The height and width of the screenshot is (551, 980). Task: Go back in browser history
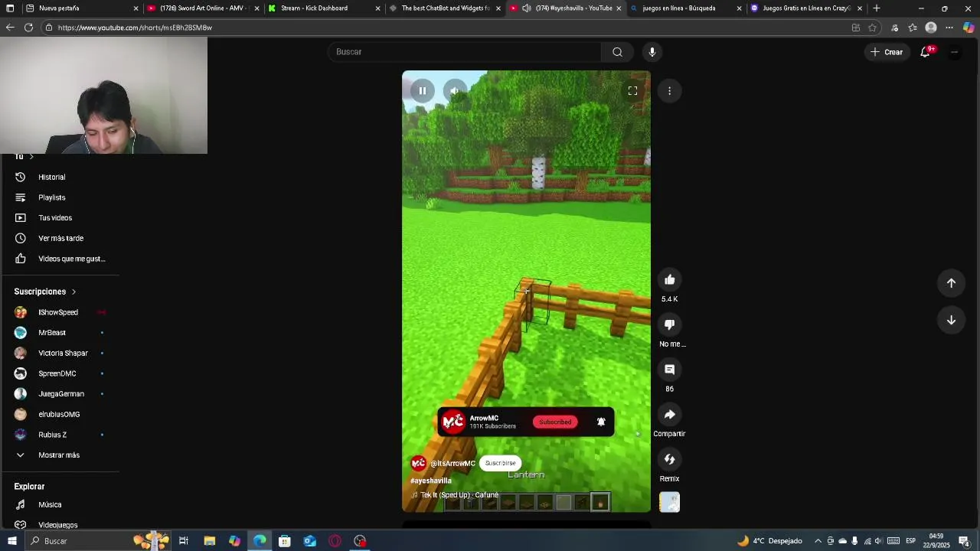10,28
